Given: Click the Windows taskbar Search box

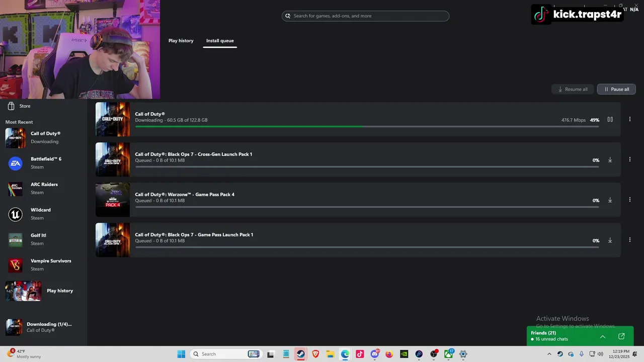Looking at the screenshot, I should pyautogui.click(x=225, y=354).
